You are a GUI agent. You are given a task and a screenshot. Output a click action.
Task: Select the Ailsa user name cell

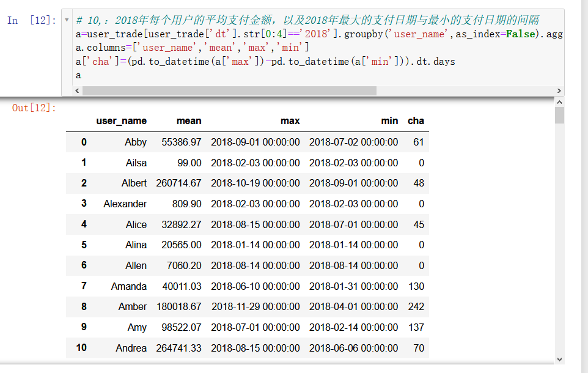(x=136, y=163)
